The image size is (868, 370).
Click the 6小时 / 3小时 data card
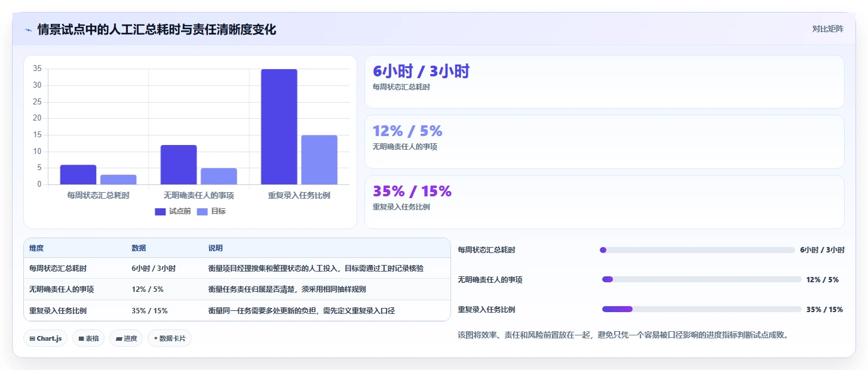pos(604,82)
